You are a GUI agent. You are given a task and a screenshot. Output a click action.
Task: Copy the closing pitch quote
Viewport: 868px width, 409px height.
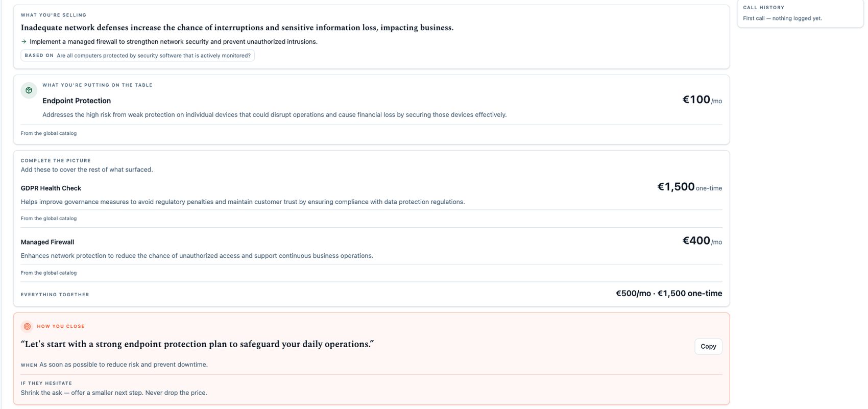pyautogui.click(x=708, y=346)
